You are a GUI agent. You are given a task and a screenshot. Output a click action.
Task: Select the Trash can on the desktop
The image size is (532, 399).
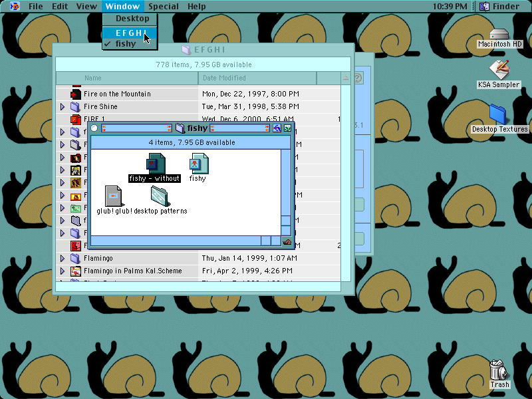tap(498, 370)
